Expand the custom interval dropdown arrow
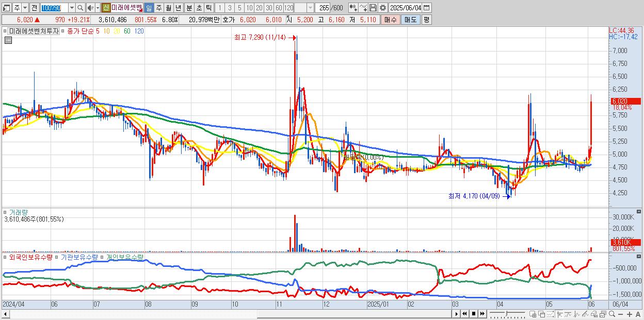This screenshot has height=320, width=644. point(310,8)
